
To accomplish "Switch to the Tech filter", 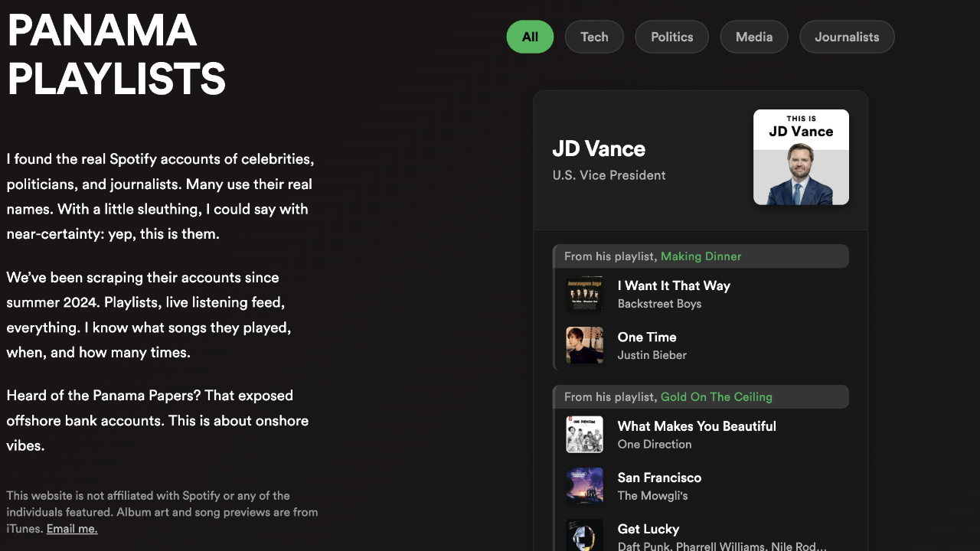I will click(594, 37).
